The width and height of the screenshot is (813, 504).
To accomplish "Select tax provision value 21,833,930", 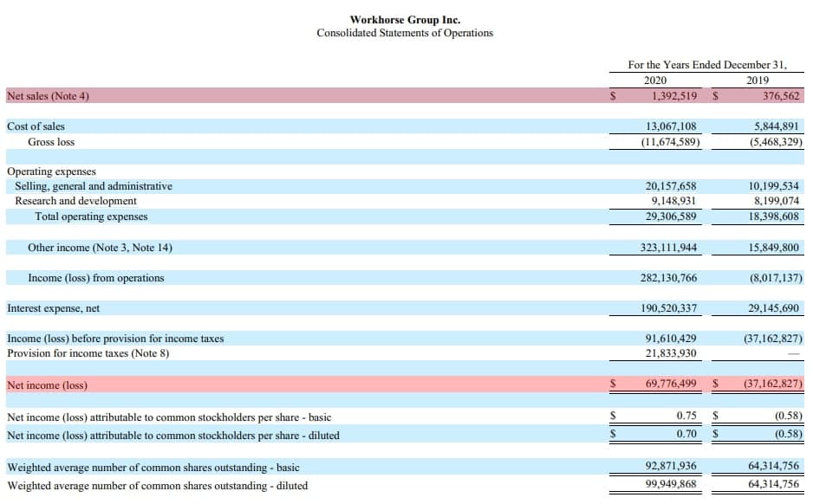I will tap(671, 353).
